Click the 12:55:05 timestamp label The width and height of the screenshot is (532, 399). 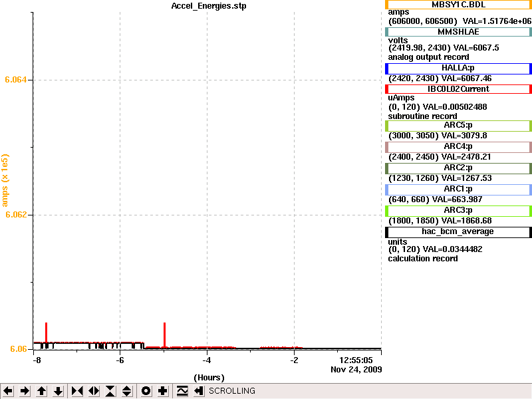pos(356,360)
